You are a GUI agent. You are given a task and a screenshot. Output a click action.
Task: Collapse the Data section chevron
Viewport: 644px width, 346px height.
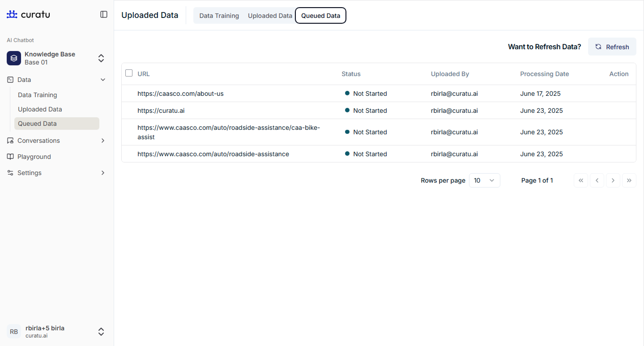(x=103, y=80)
